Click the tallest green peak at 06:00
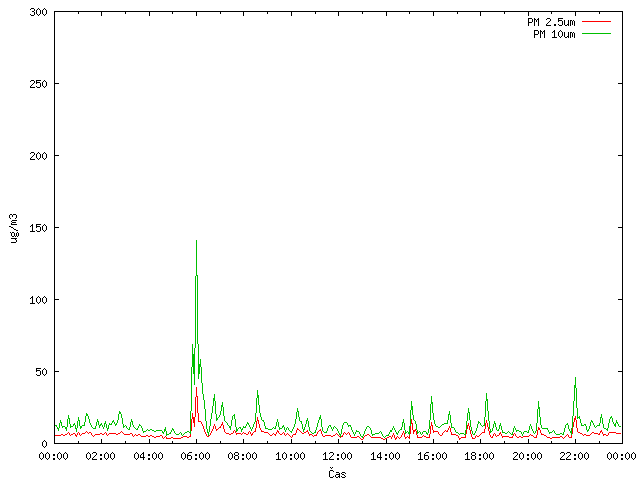640x480 pixels. [x=196, y=241]
